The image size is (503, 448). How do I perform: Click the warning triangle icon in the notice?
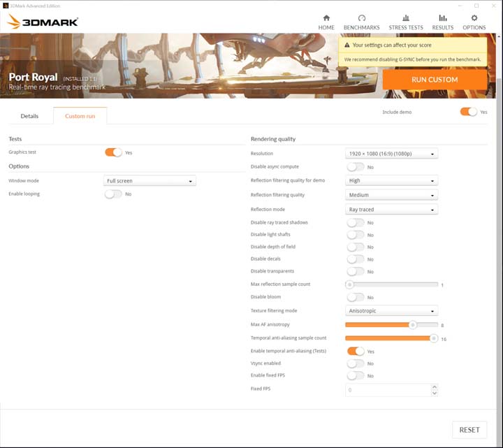[347, 45]
